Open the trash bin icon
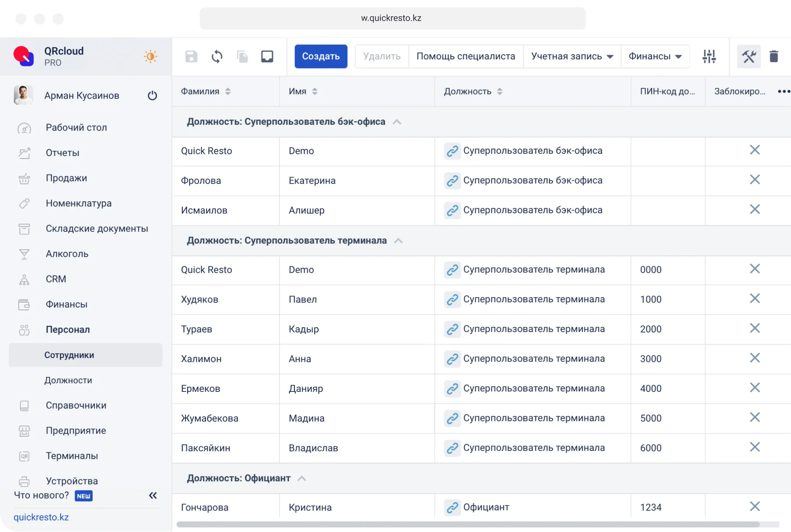Viewport: 791px width, 532px height. tap(773, 57)
